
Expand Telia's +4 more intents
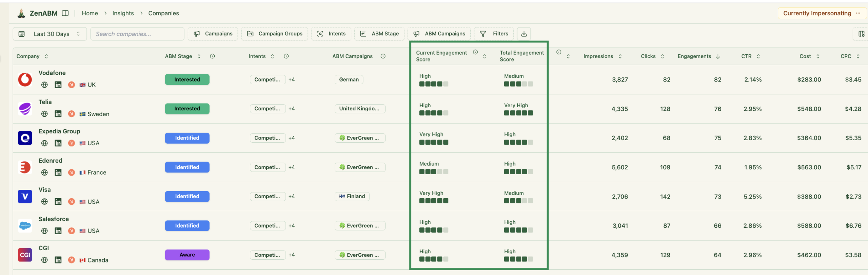[x=292, y=109]
